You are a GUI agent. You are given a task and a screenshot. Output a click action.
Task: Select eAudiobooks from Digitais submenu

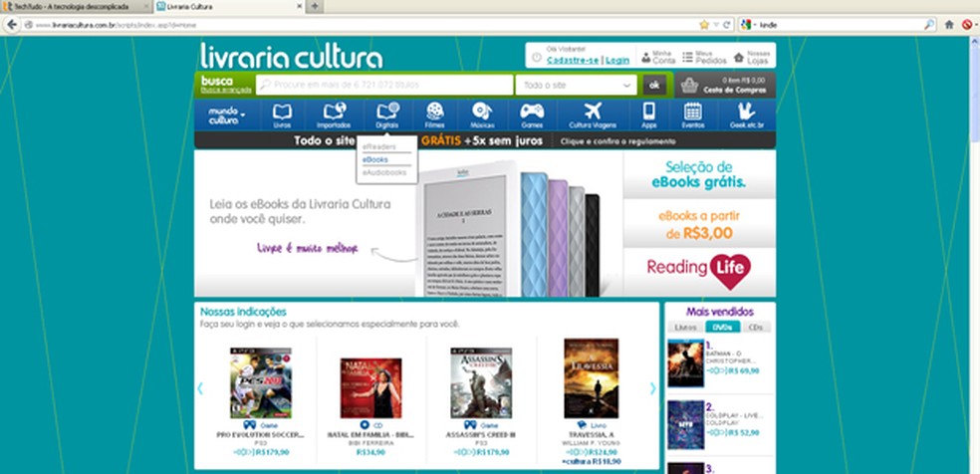click(384, 172)
